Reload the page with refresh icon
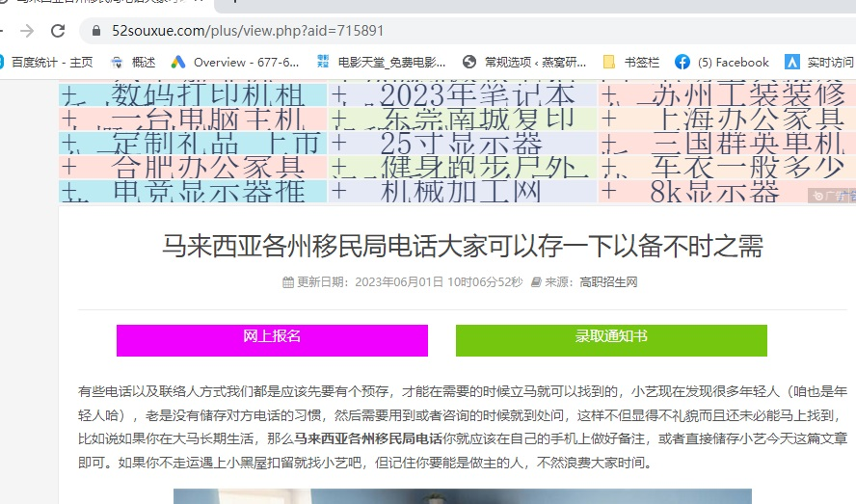856x504 pixels. (58, 31)
